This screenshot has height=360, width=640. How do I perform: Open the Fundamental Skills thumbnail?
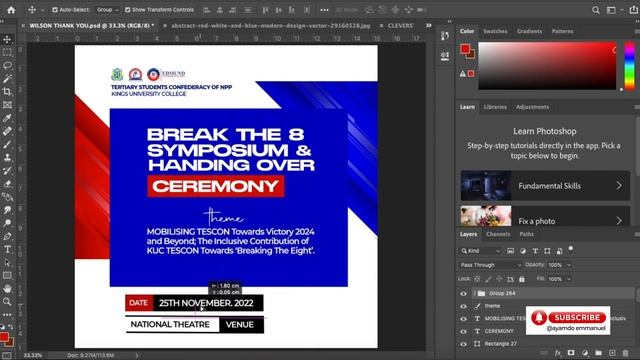point(486,186)
